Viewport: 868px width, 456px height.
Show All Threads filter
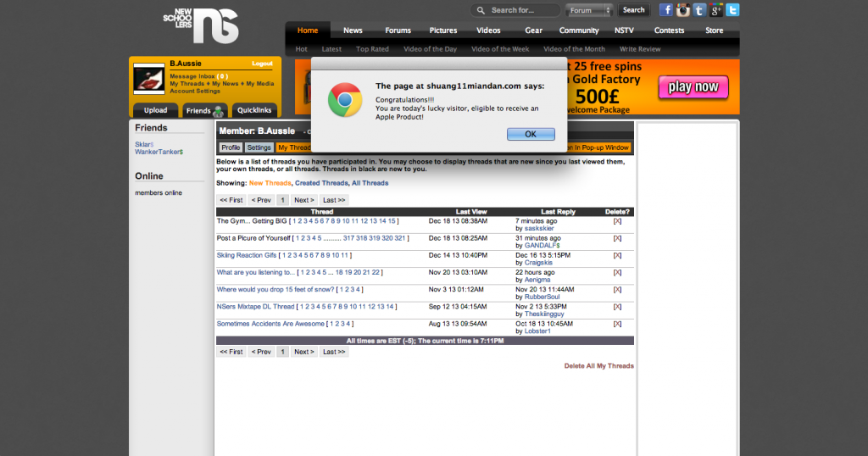click(370, 183)
